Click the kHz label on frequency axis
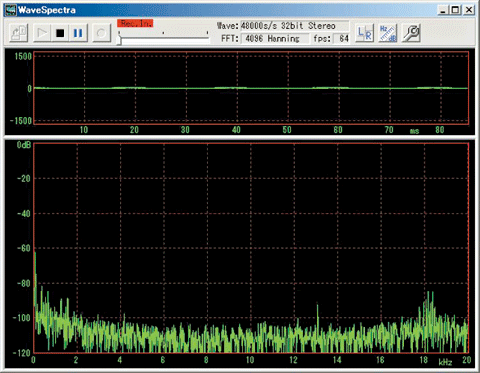This screenshot has height=373, width=480. [445, 362]
